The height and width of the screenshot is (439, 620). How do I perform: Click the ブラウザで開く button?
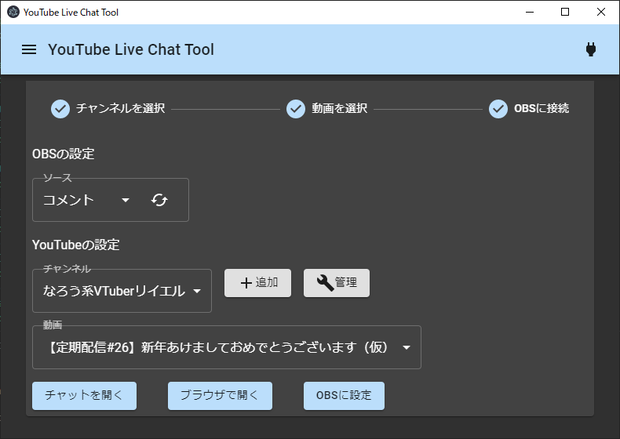220,395
